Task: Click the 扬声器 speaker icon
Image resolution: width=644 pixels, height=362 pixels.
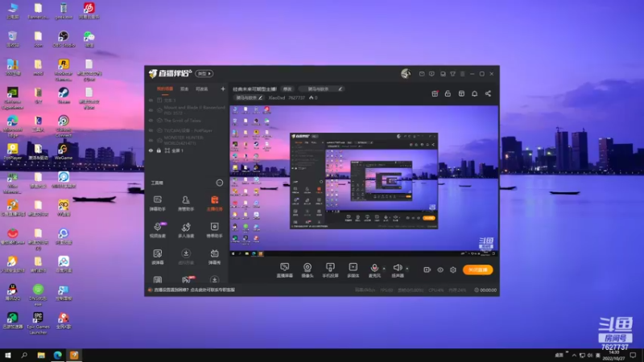Action: pyautogui.click(x=397, y=268)
